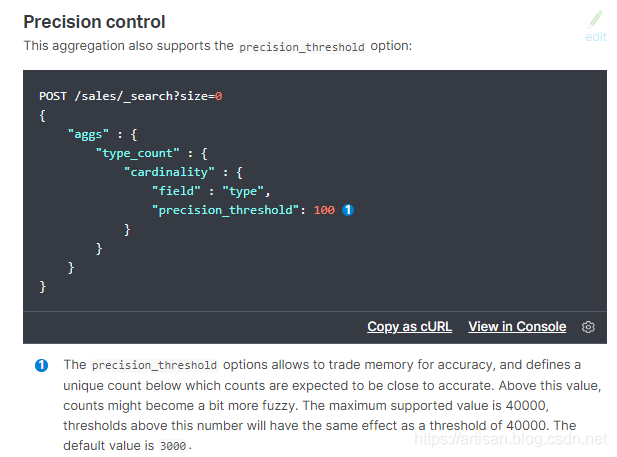
Task: Click the "precision_threshold" key in code block
Action: (x=225, y=210)
